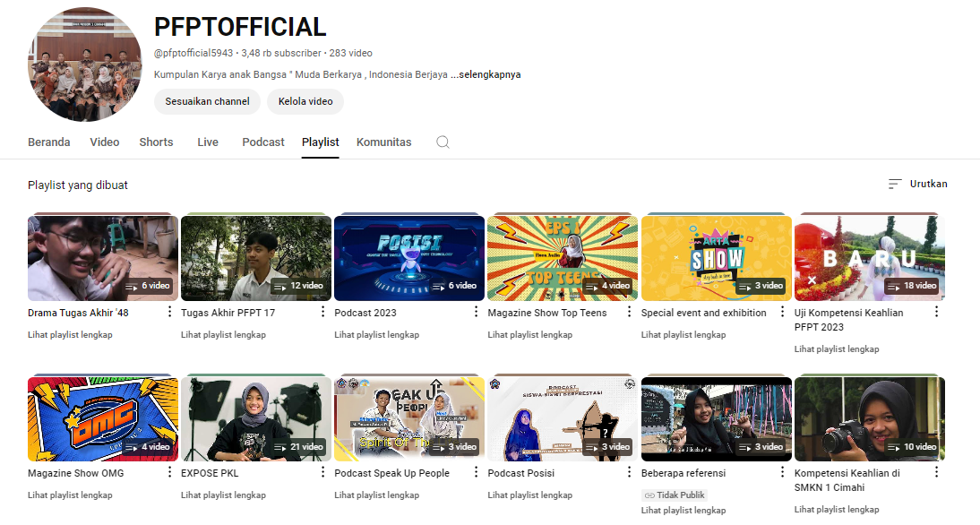Select the Playlist tab
The image size is (980, 525).
click(320, 142)
